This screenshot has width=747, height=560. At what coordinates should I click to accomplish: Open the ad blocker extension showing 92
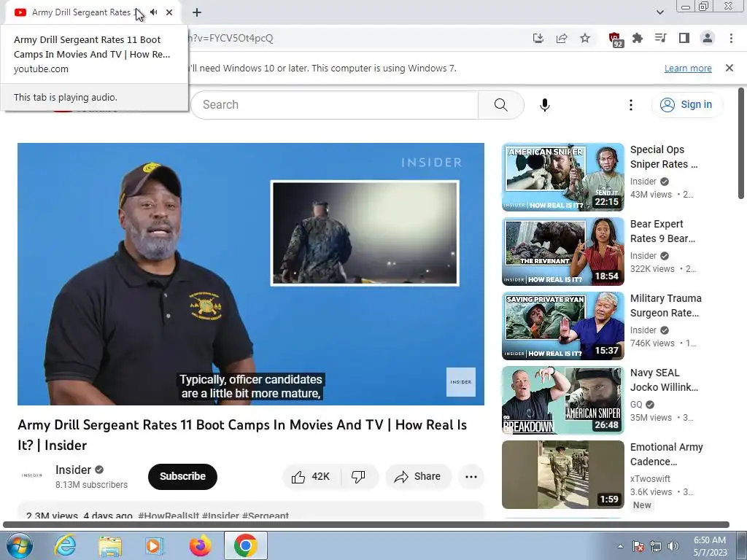(615, 39)
